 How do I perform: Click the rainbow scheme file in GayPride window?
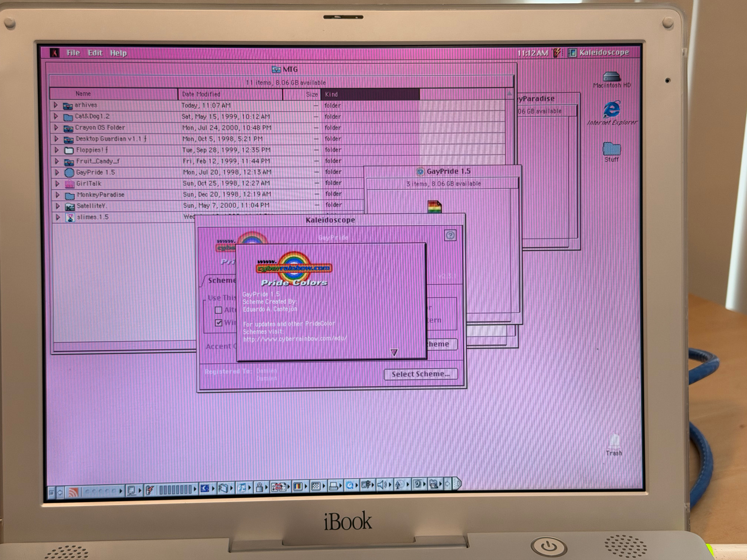point(434,206)
